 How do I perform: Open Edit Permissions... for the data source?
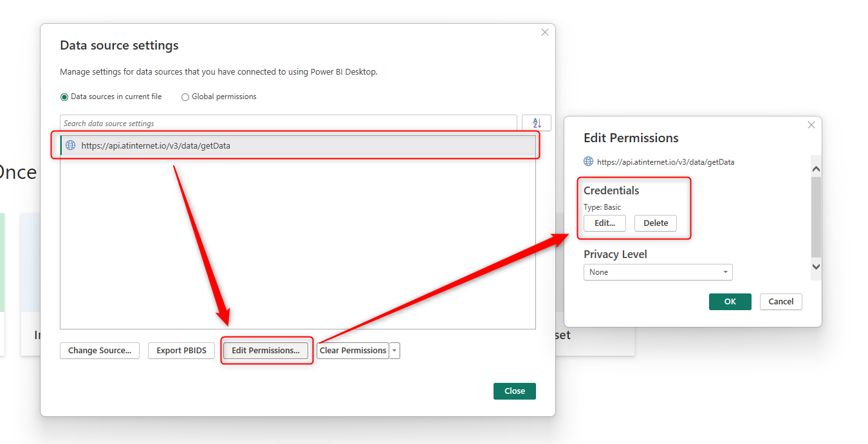click(266, 351)
